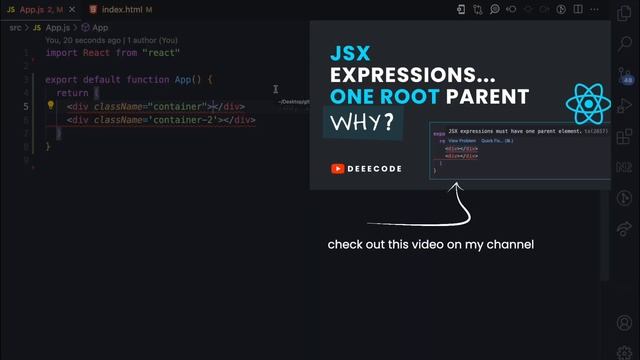
Task: Click 'check out this video on my channel' caption
Action: pos(431,244)
